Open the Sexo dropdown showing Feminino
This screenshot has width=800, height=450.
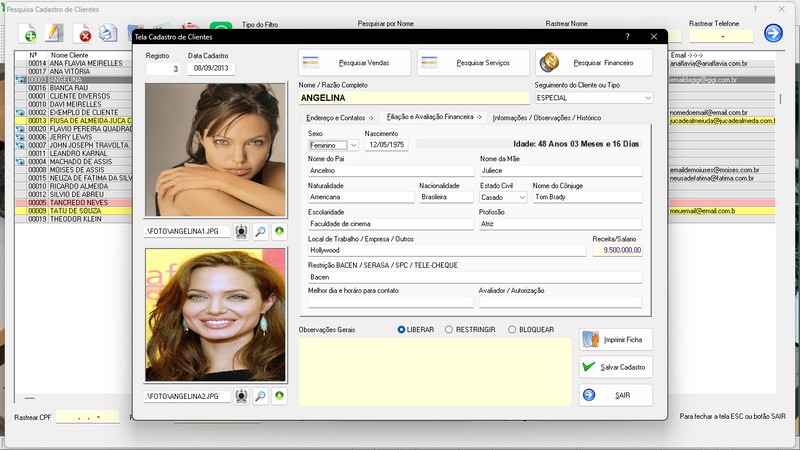tap(354, 145)
